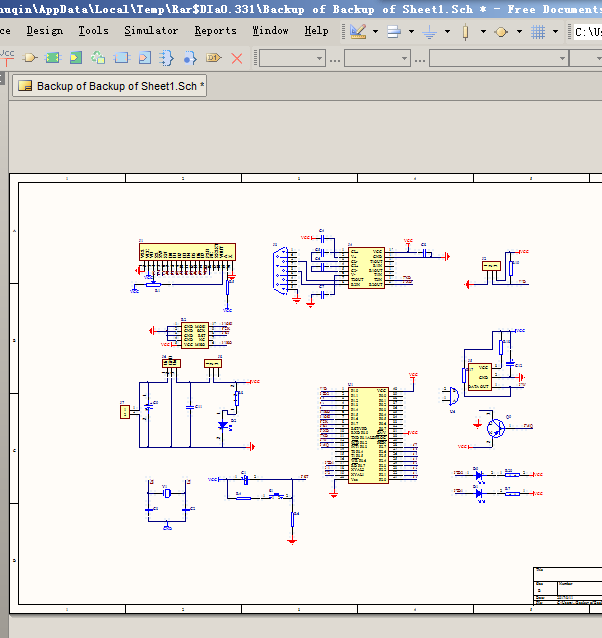Expand the Grids dropdown arrow

[x=555, y=31]
